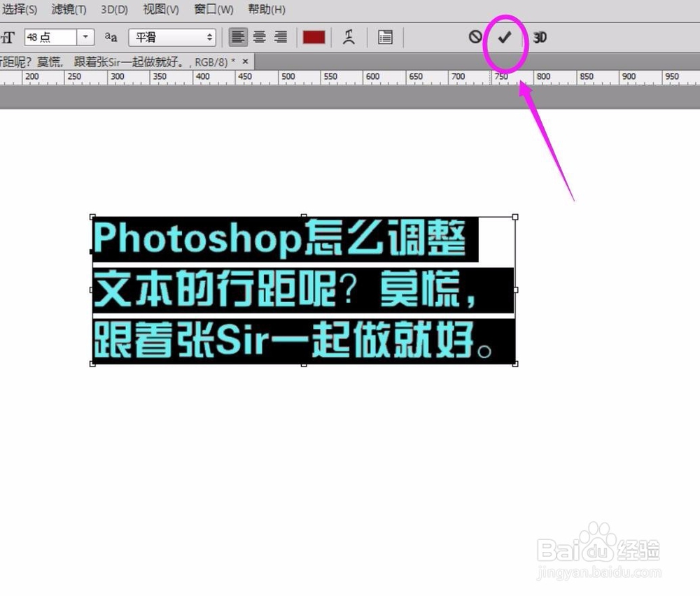This screenshot has width=700, height=596.
Task: Open anti-aliasing dropdown showing 平滑
Action: [172, 38]
